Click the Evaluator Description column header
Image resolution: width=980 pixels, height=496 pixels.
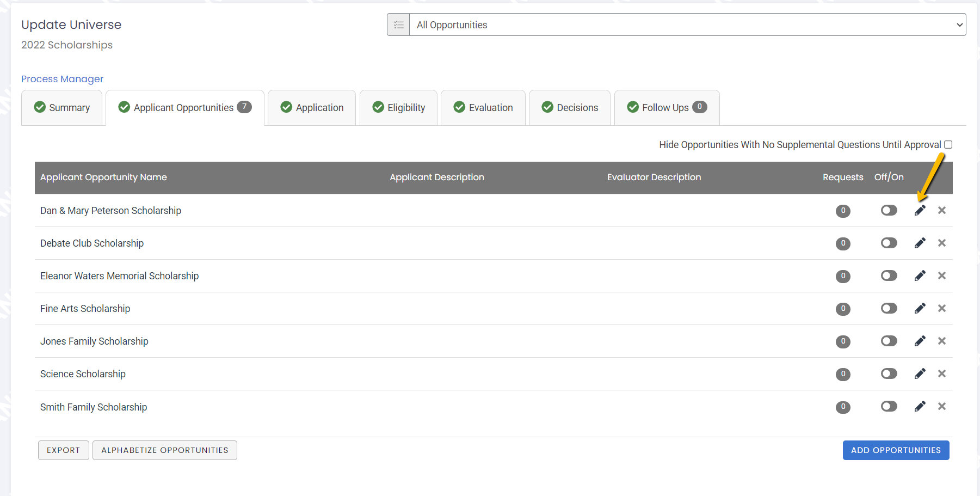click(654, 177)
